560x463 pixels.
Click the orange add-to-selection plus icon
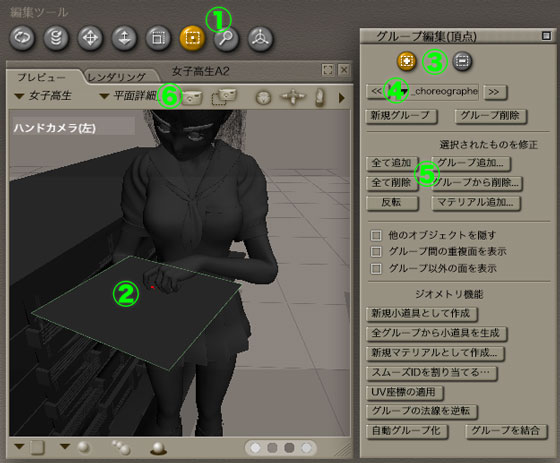(x=406, y=61)
